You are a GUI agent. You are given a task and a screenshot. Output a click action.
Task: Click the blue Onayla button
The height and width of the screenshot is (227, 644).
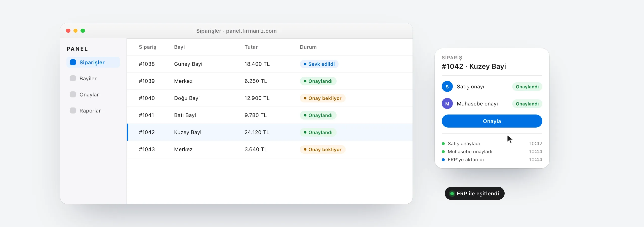pyautogui.click(x=492, y=121)
